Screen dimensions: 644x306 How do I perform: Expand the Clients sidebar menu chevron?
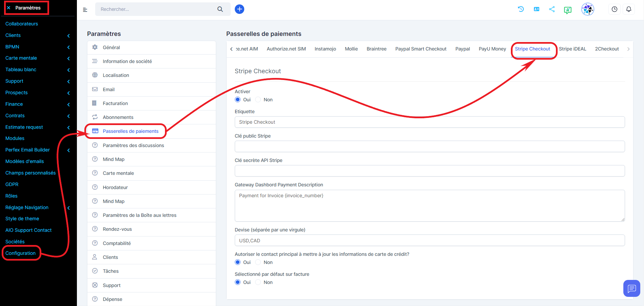(69, 36)
